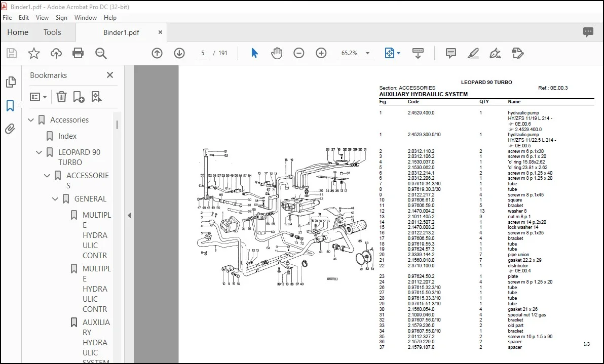Collapse the GENERAL bookmark

click(x=55, y=199)
